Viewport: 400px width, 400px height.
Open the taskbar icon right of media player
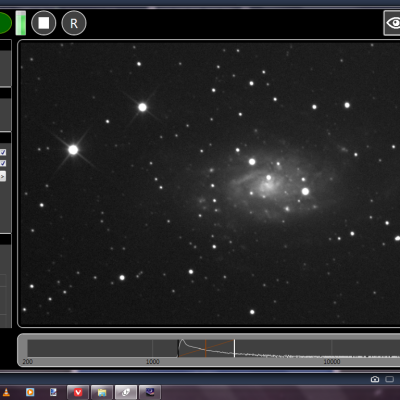point(53,392)
